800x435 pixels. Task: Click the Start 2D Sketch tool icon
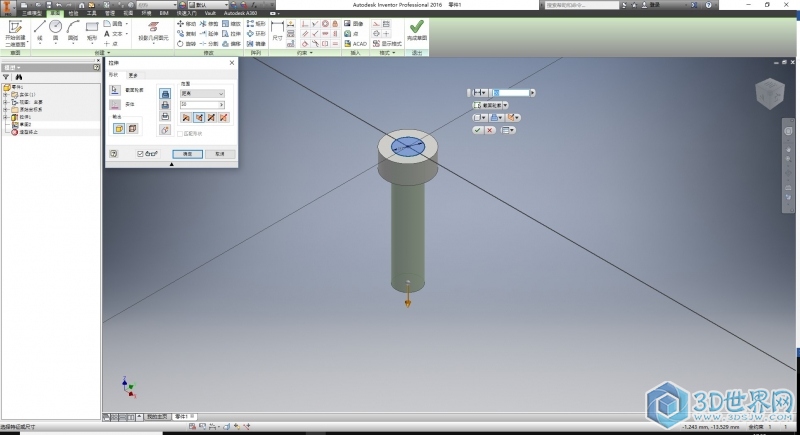pyautogui.click(x=15, y=28)
